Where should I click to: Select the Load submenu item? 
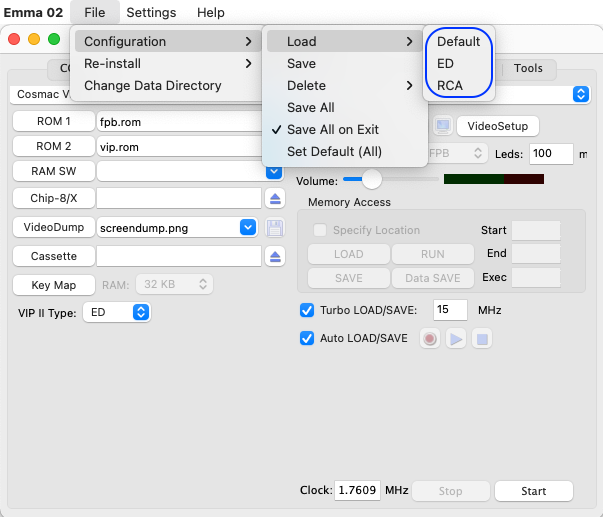point(345,42)
